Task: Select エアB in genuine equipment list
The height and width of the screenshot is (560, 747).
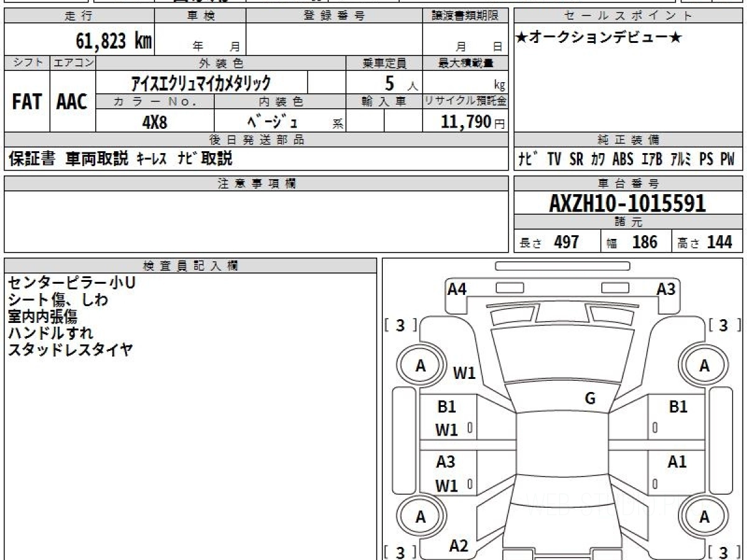Action: pyautogui.click(x=652, y=159)
